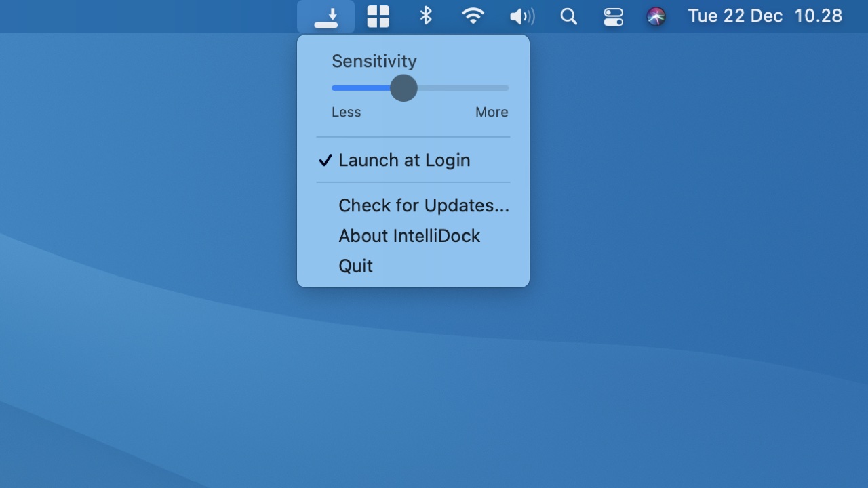Screen dimensions: 868x488
Task: Activate Siri from the menu bar
Action: point(656,16)
